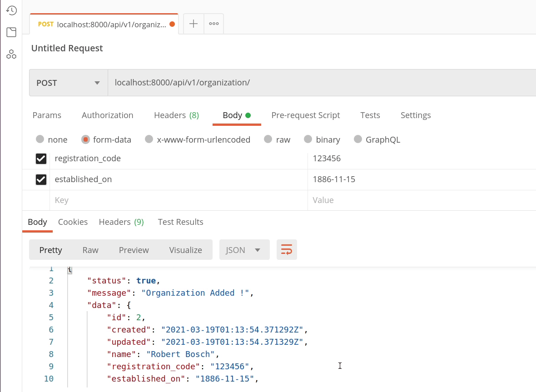Click the three-dots tab options icon
The height and width of the screenshot is (392, 536).
214,24
